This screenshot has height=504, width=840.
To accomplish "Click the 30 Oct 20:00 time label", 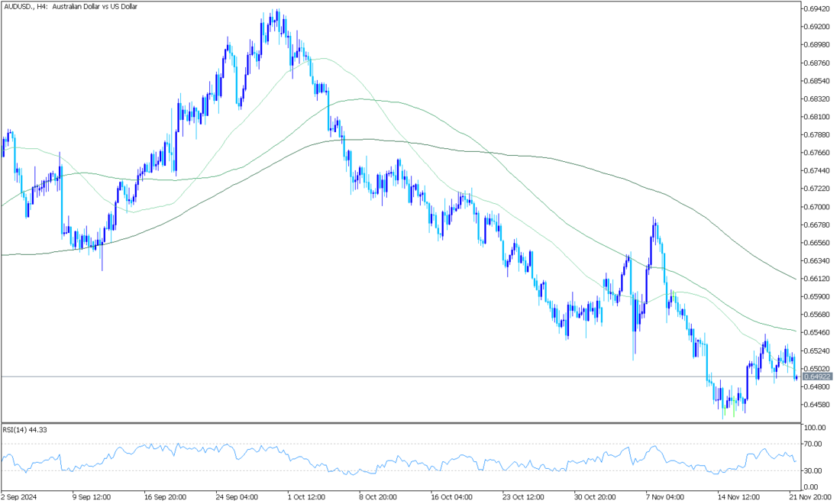I will pos(595,497).
